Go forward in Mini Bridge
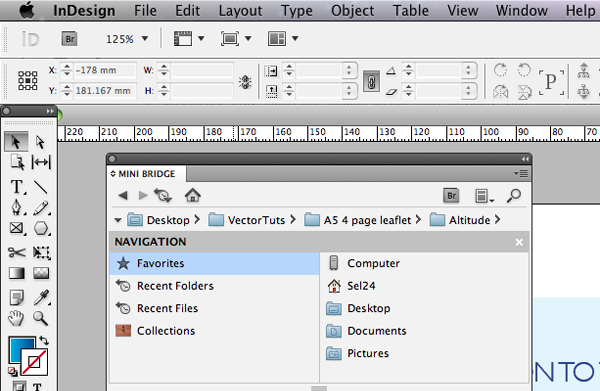This screenshot has height=391, width=600. coord(143,196)
